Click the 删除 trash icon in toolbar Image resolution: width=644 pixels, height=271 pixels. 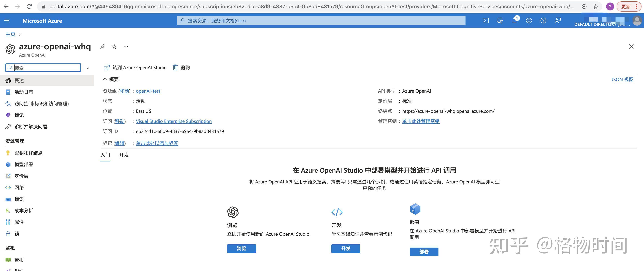[175, 67]
